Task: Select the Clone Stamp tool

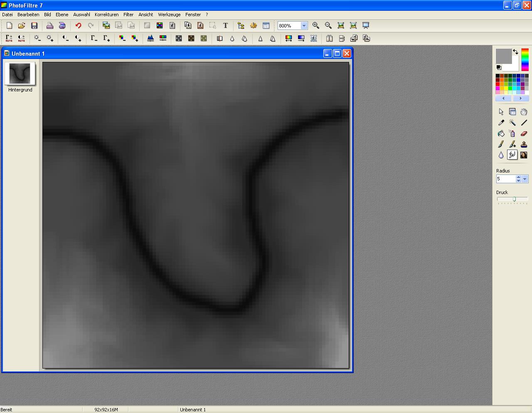Action: click(x=524, y=145)
